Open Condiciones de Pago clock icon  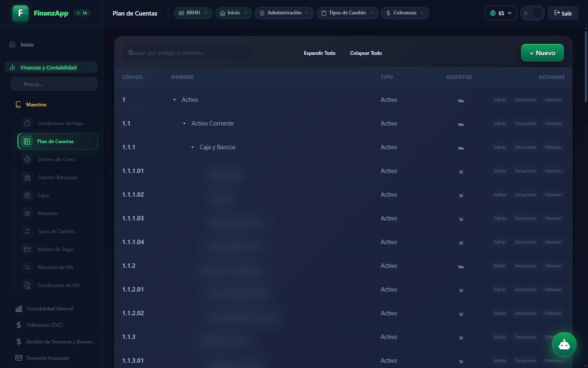27,123
